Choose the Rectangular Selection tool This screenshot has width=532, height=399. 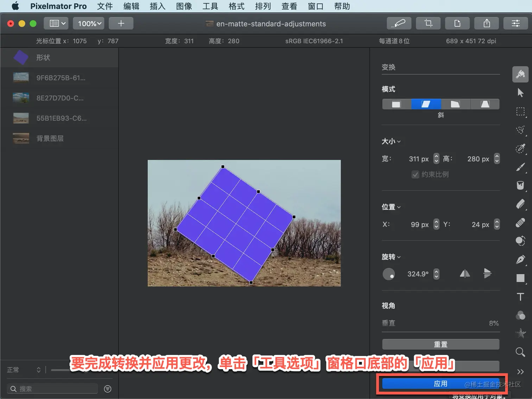click(520, 112)
